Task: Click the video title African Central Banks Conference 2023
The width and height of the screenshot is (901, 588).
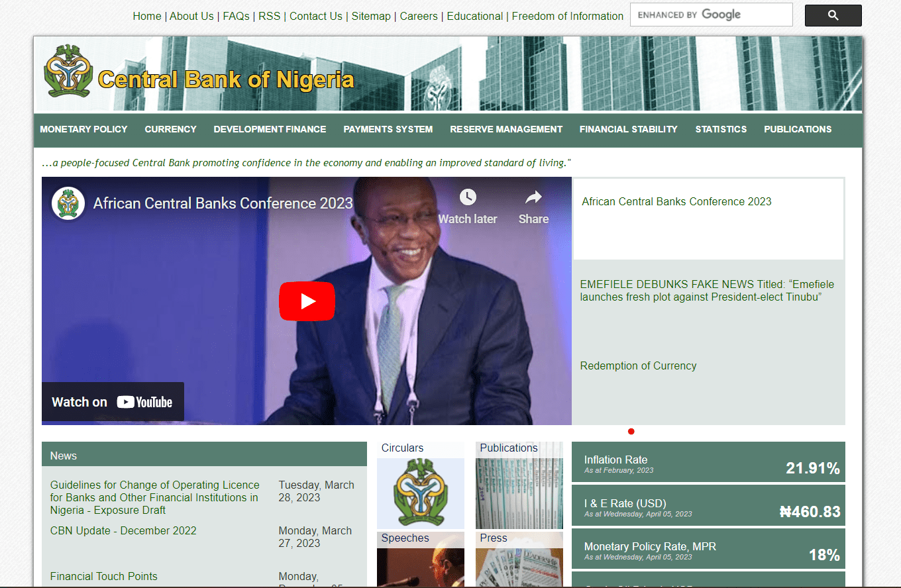Action: pyautogui.click(x=223, y=203)
